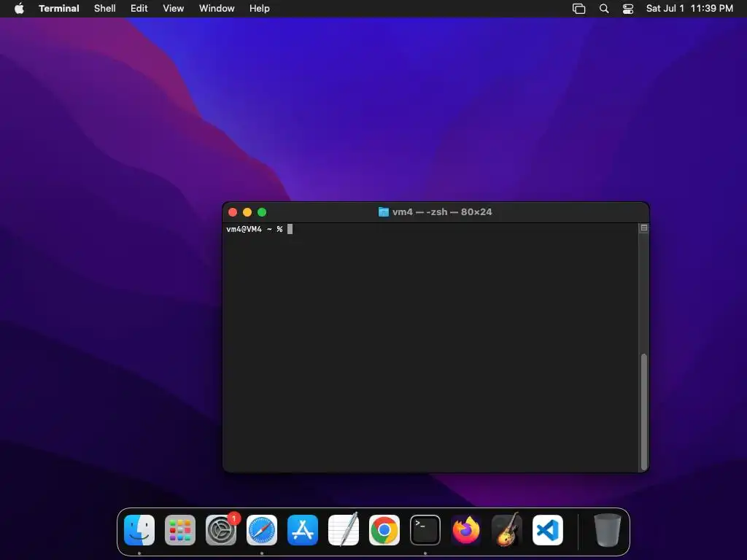The image size is (747, 560).
Task: Open the Terminal application menu
Action: (59, 9)
